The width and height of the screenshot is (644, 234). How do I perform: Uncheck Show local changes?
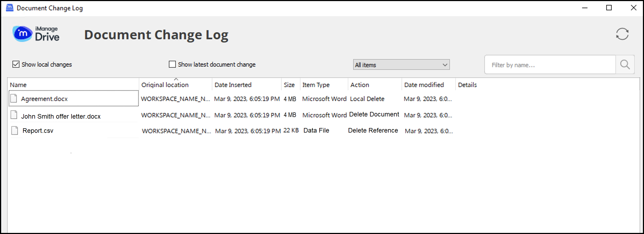pos(16,64)
